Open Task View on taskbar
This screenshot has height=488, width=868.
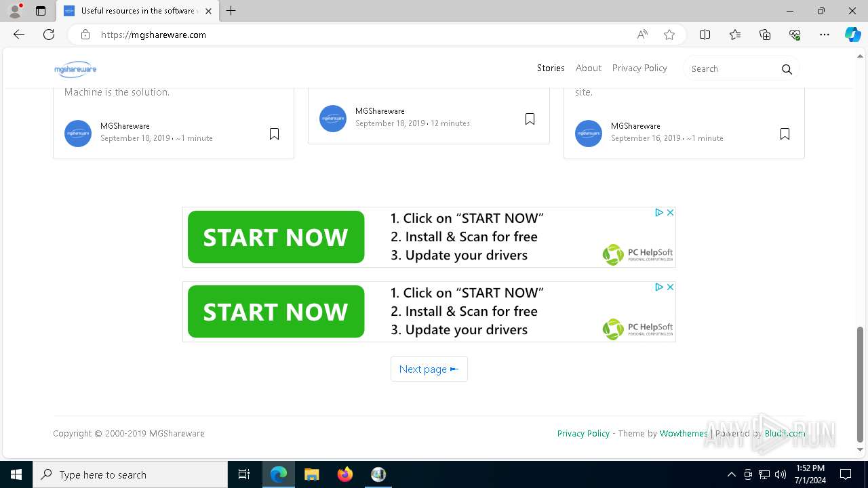244,474
